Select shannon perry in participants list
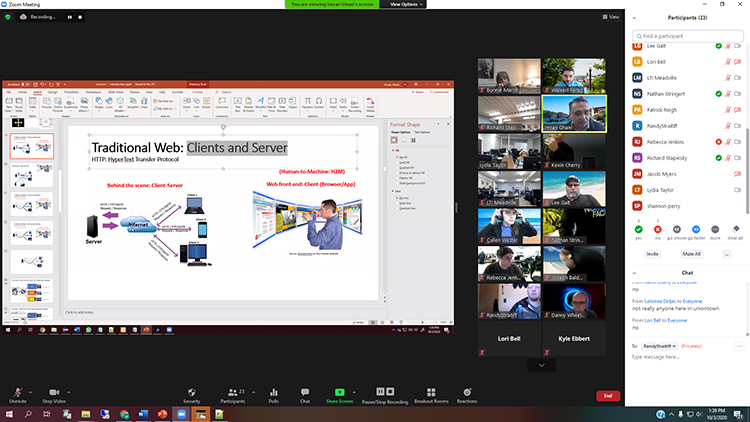 (x=687, y=206)
